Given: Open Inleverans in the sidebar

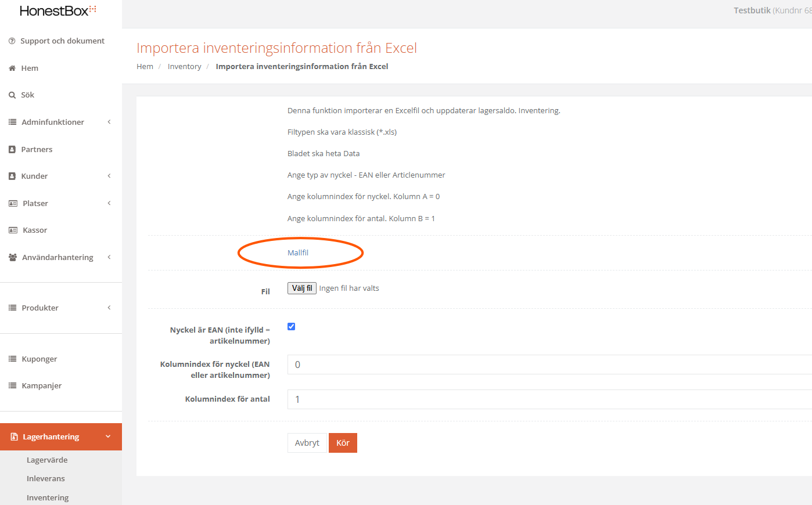Looking at the screenshot, I should coord(46,479).
